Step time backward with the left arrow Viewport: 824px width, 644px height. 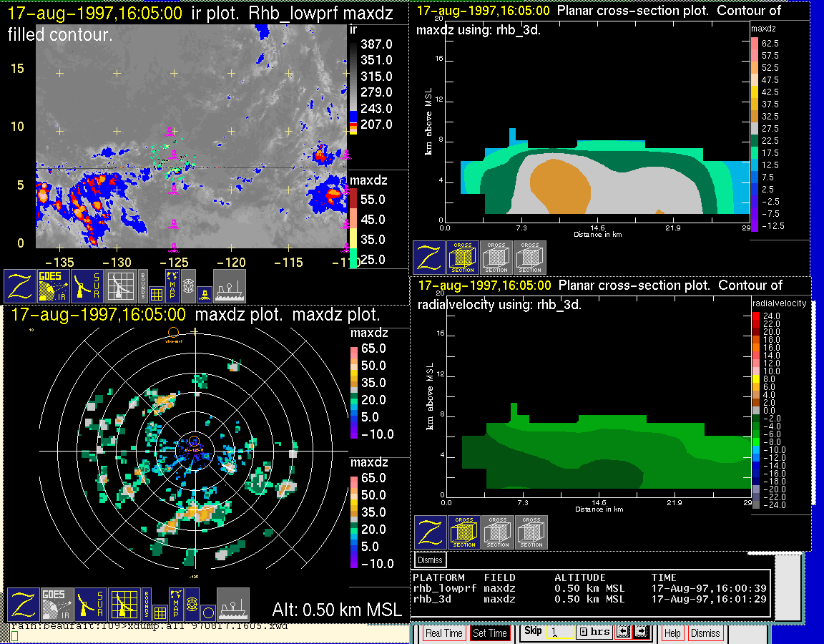622,632
